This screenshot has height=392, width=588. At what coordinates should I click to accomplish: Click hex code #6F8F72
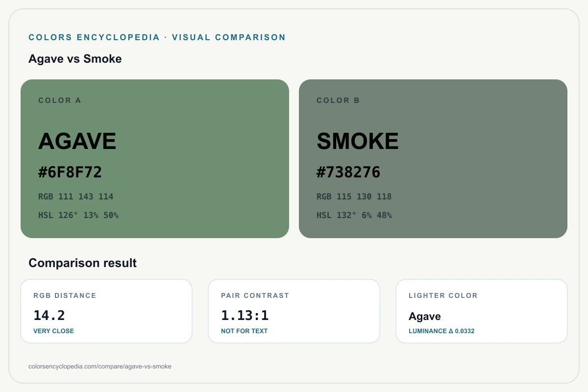pyautogui.click(x=70, y=172)
